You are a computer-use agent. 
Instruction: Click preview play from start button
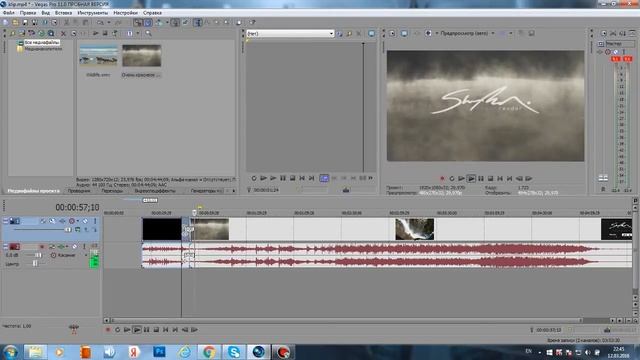coord(461,179)
